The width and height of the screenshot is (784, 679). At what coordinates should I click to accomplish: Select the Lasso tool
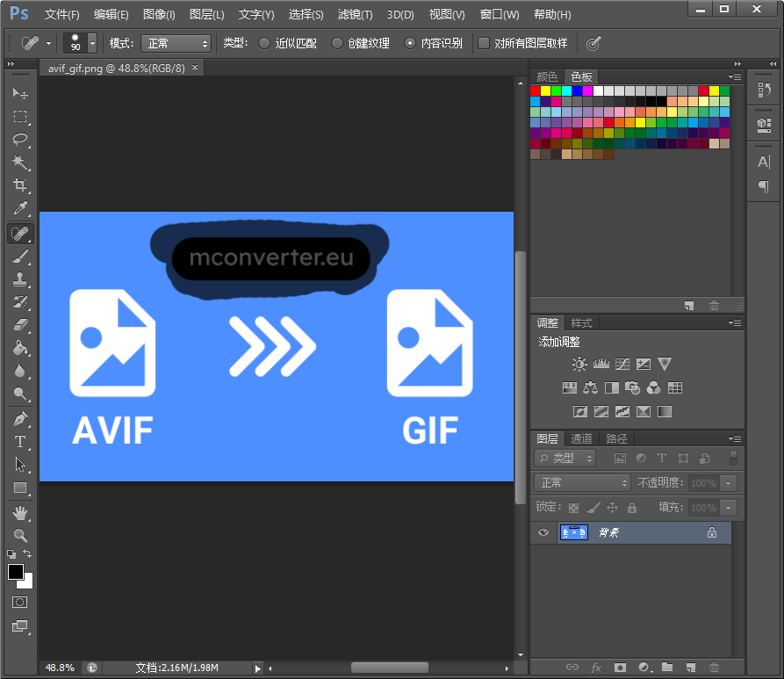[x=20, y=140]
